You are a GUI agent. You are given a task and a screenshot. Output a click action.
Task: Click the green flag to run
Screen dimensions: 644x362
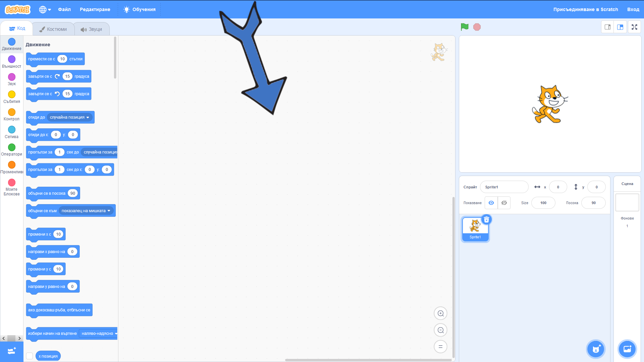click(465, 27)
